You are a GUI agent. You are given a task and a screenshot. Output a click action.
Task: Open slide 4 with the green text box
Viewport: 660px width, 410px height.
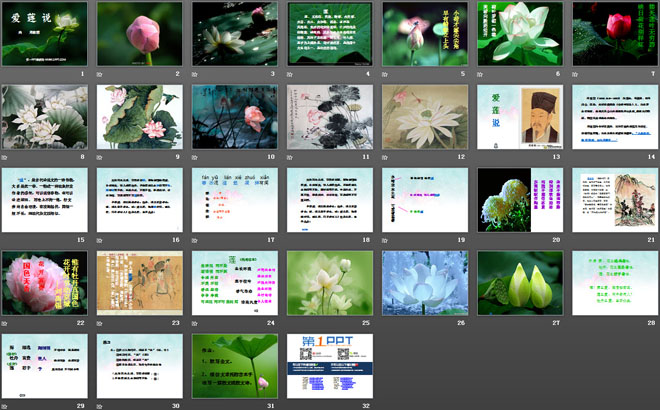[x=331, y=34]
